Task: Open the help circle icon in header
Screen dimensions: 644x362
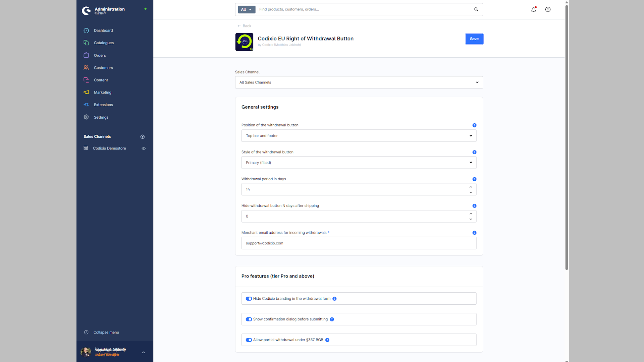Action: [548, 9]
